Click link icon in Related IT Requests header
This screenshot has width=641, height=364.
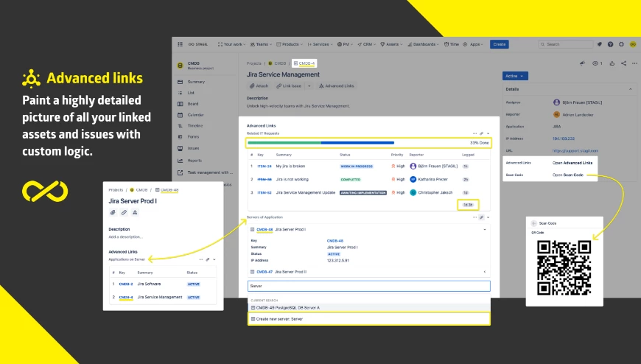pyautogui.click(x=482, y=133)
